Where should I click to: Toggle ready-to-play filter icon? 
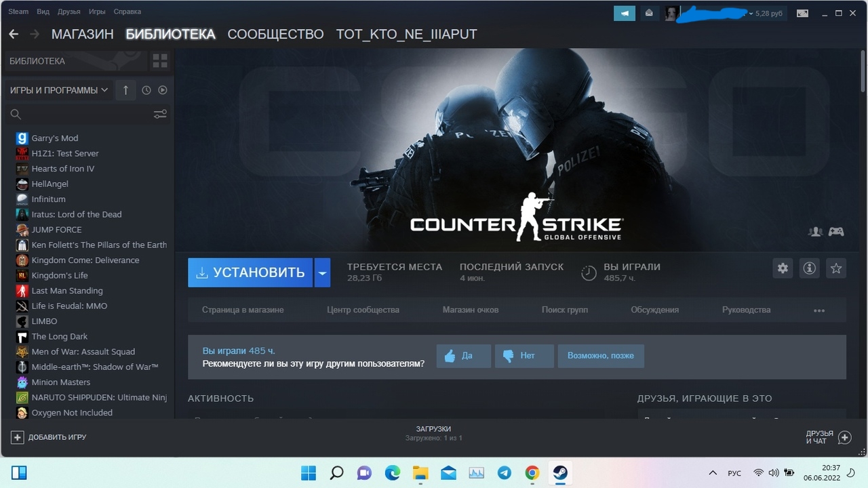(x=163, y=90)
